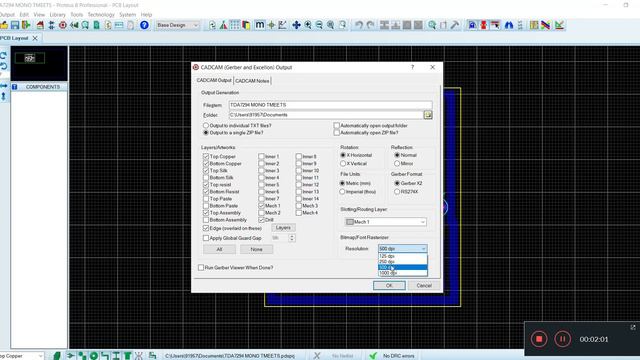
Task: Click into the Filestem input field
Action: pyautogui.click(x=330, y=105)
